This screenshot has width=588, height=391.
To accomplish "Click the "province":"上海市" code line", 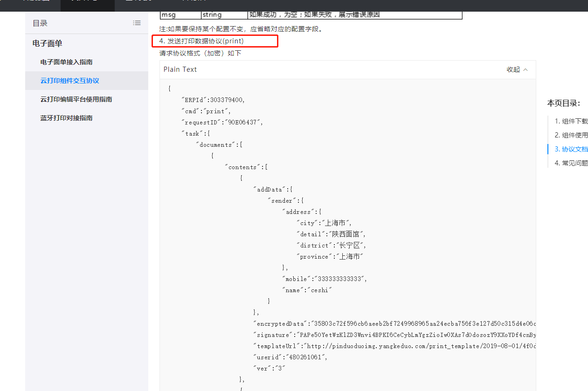I will pos(330,257).
